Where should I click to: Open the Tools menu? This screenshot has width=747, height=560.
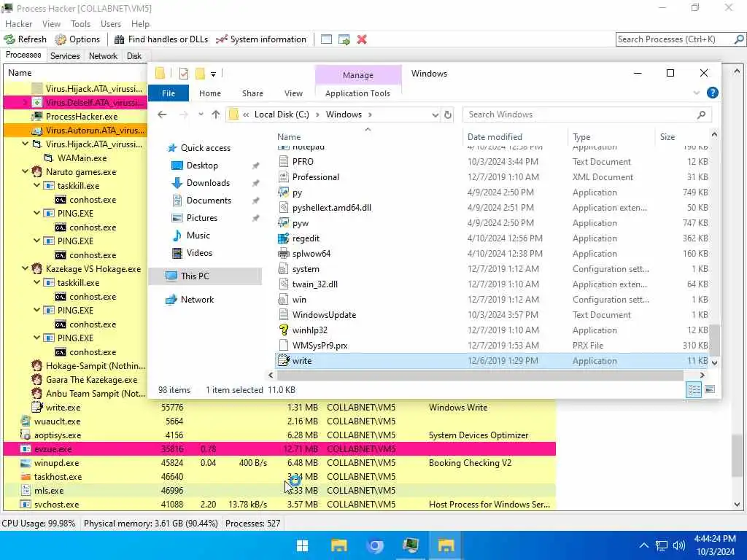coord(80,24)
